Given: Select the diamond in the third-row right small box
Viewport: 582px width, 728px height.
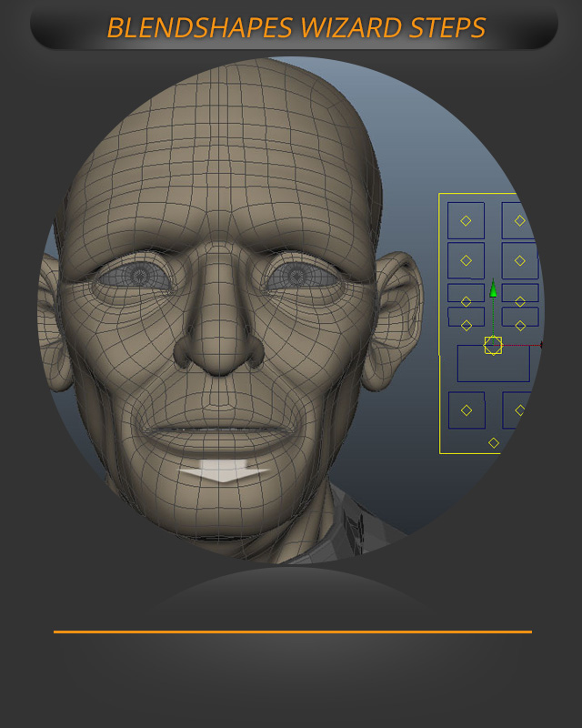Looking at the screenshot, I should pos(520,302).
